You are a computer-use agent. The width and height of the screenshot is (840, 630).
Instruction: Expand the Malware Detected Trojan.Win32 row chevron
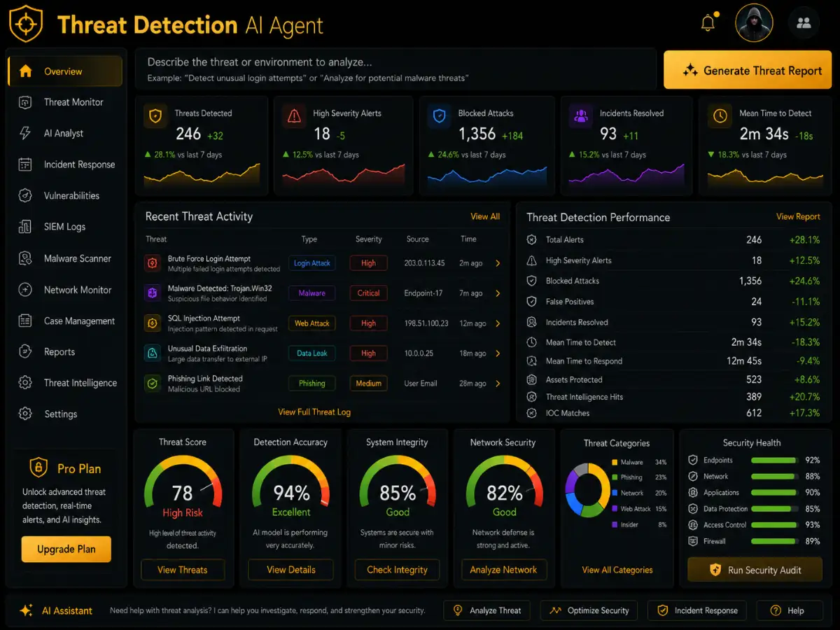pos(498,293)
